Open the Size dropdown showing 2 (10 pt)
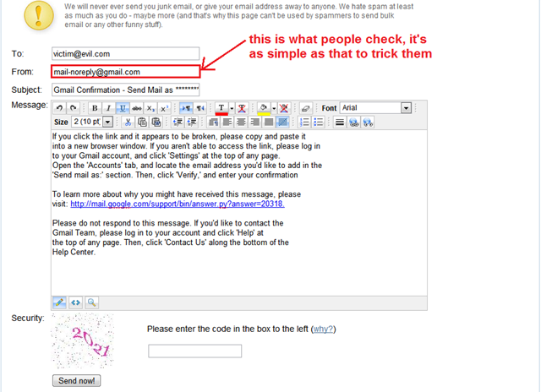541x392 pixels. [x=92, y=122]
